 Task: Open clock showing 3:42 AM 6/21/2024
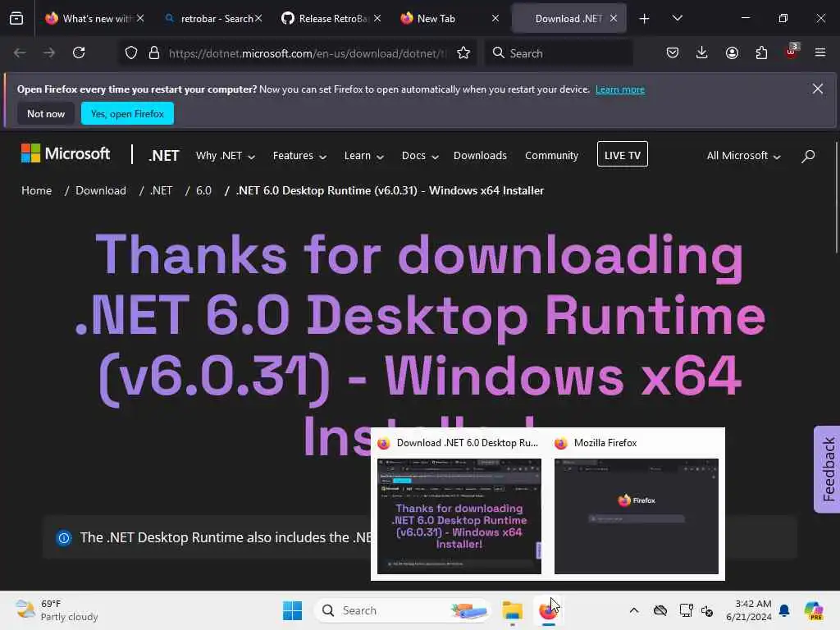(x=748, y=610)
